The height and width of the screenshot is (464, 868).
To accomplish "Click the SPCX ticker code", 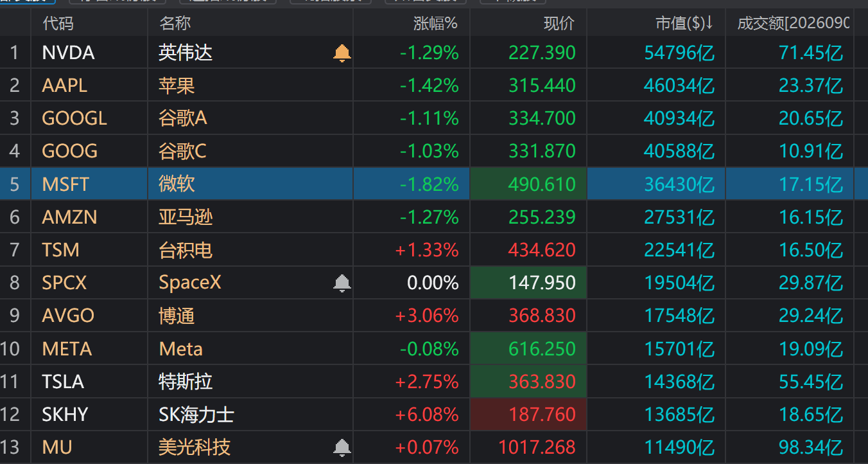I will 64,283.
